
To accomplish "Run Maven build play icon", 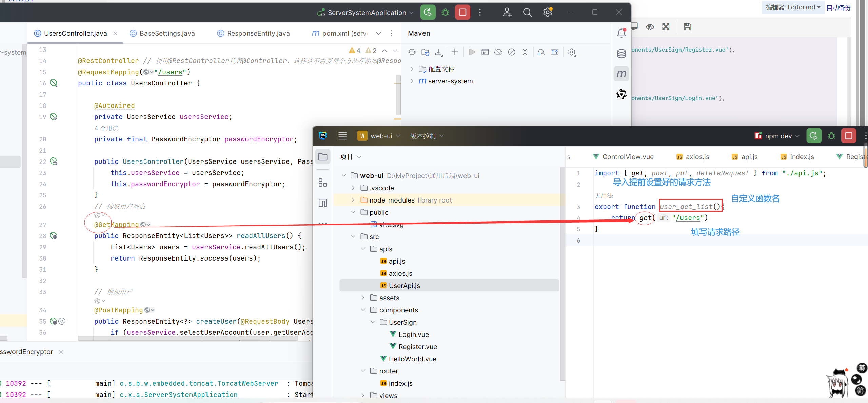I will click(472, 52).
